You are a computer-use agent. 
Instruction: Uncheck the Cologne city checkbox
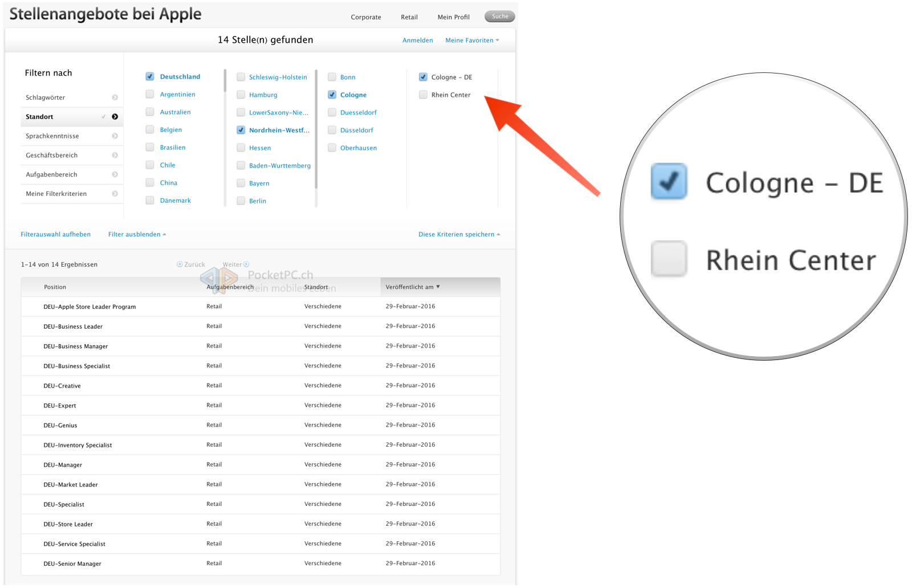coord(332,95)
